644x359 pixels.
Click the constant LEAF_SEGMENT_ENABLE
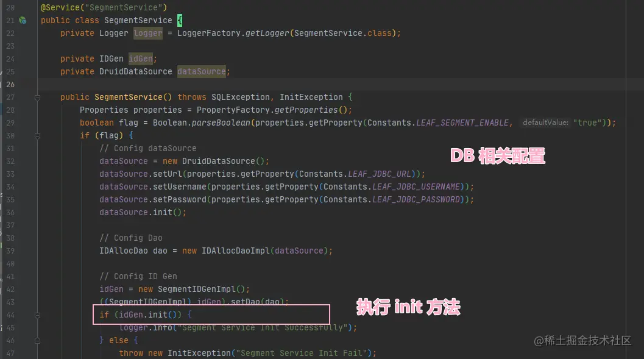click(x=462, y=123)
